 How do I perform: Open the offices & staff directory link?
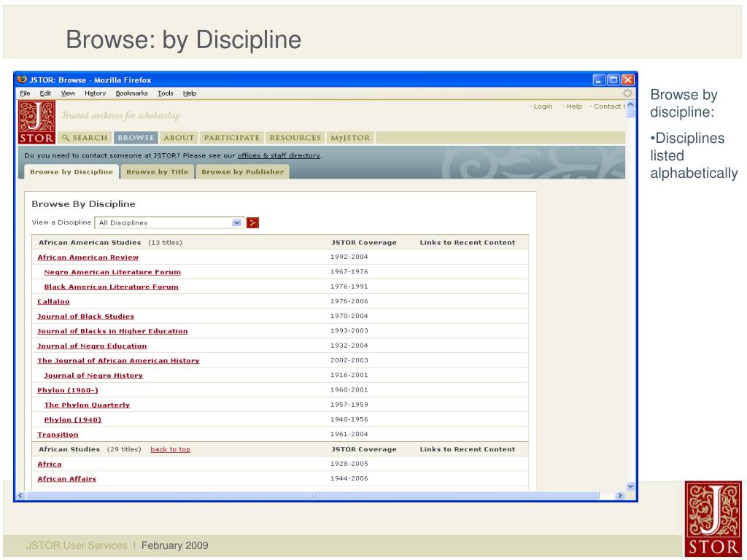pyautogui.click(x=279, y=155)
